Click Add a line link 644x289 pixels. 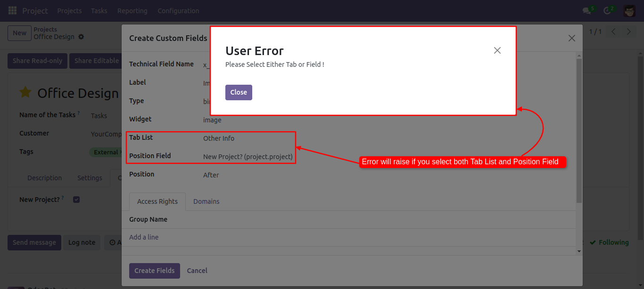tap(144, 237)
